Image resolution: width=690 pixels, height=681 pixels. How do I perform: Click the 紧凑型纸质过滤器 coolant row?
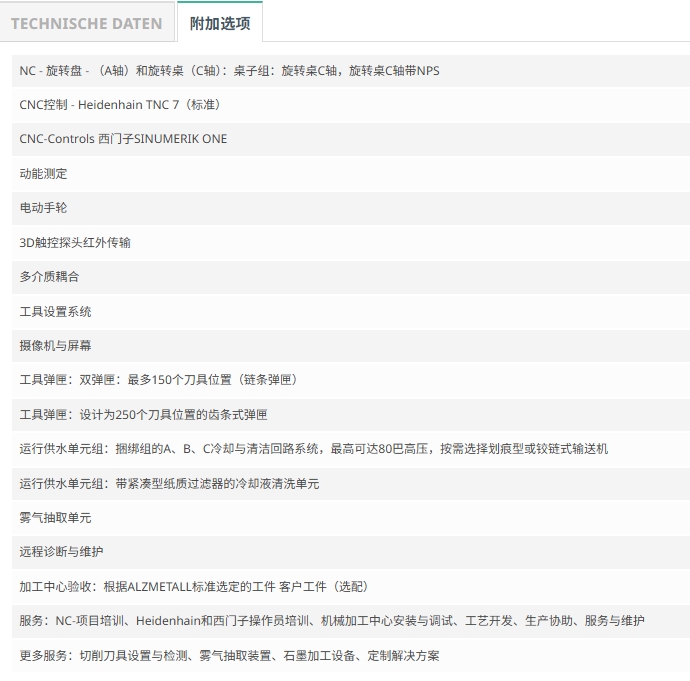(x=351, y=483)
